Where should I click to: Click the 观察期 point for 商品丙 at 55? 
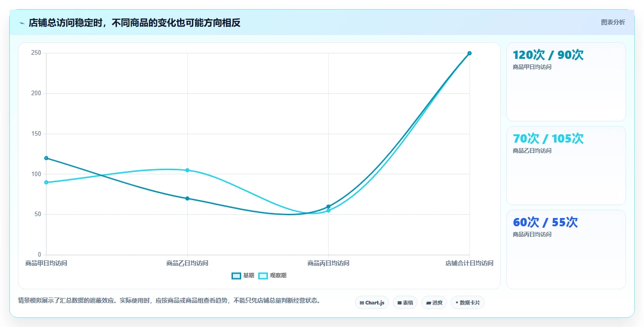(x=328, y=211)
